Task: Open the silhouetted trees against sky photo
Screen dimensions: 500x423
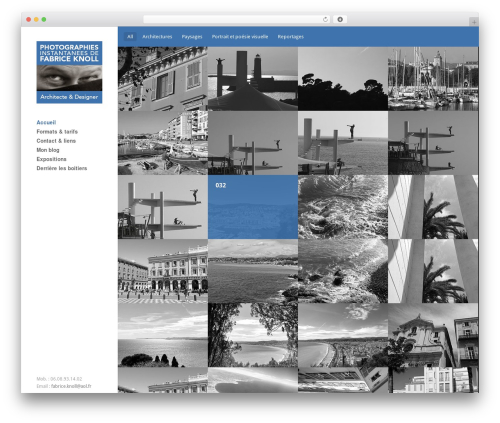Action: tap(343, 79)
